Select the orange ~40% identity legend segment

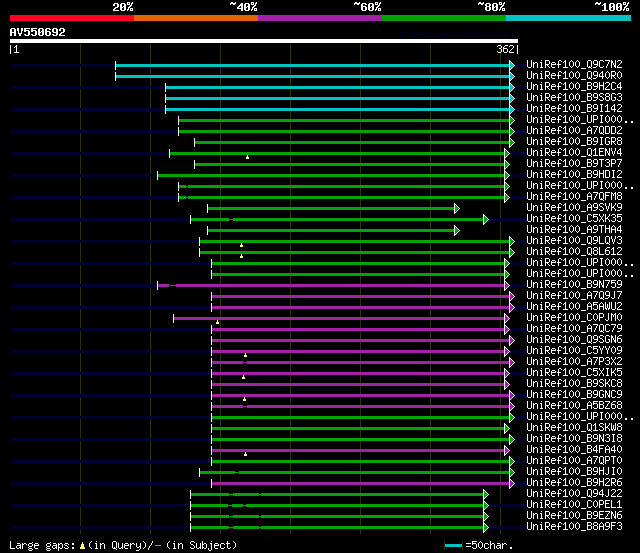[196, 18]
